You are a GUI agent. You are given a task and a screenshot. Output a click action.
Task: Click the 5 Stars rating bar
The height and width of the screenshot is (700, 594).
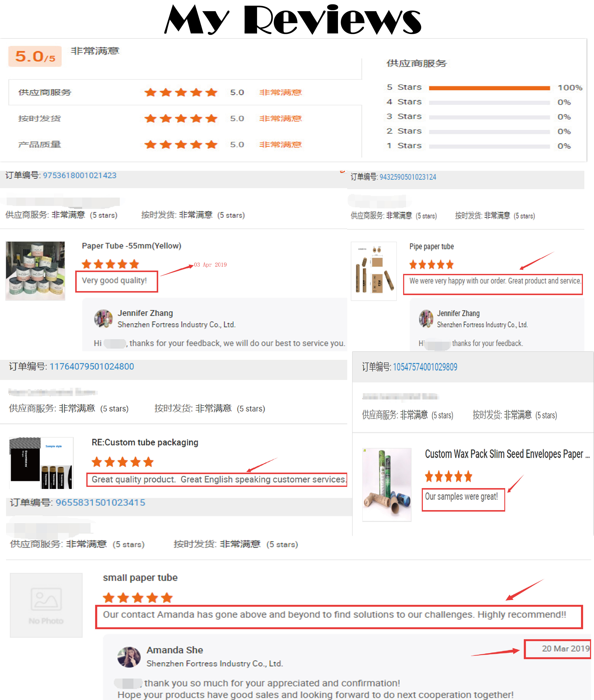489,88
